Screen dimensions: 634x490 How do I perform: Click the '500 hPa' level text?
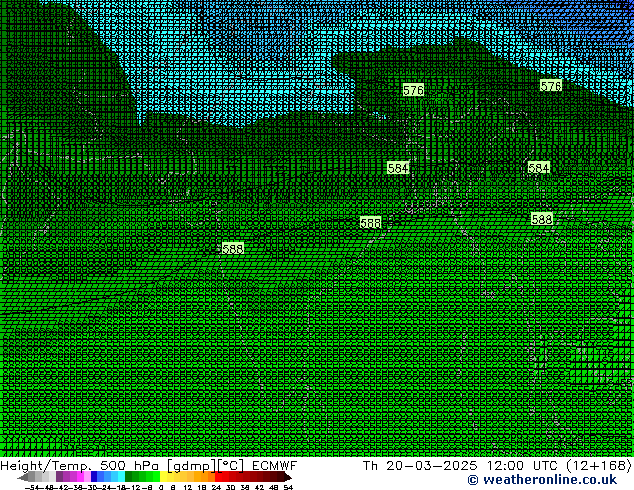(129, 465)
